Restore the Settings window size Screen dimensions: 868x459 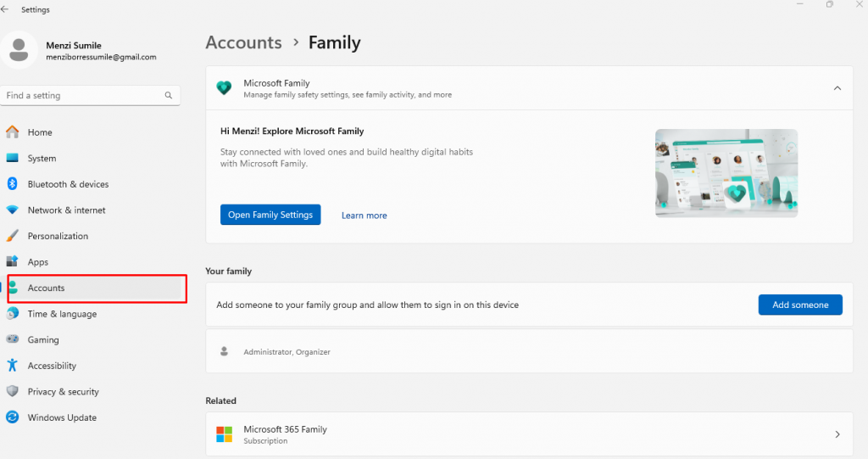pyautogui.click(x=829, y=4)
